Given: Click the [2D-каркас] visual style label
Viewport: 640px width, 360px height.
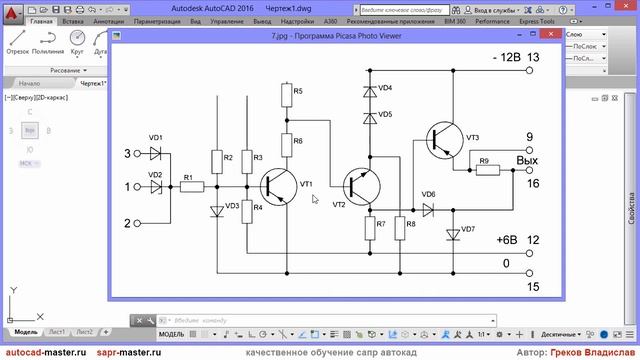Looking at the screenshot, I should (x=53, y=98).
